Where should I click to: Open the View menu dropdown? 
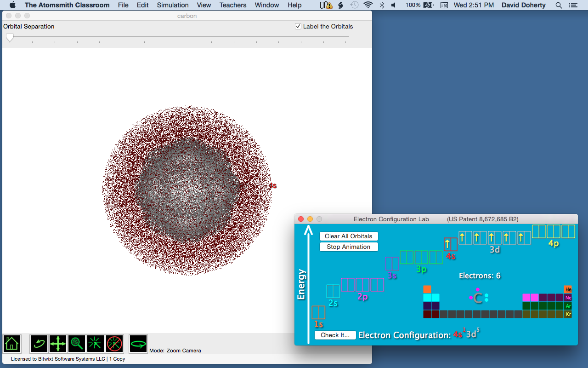[204, 5]
